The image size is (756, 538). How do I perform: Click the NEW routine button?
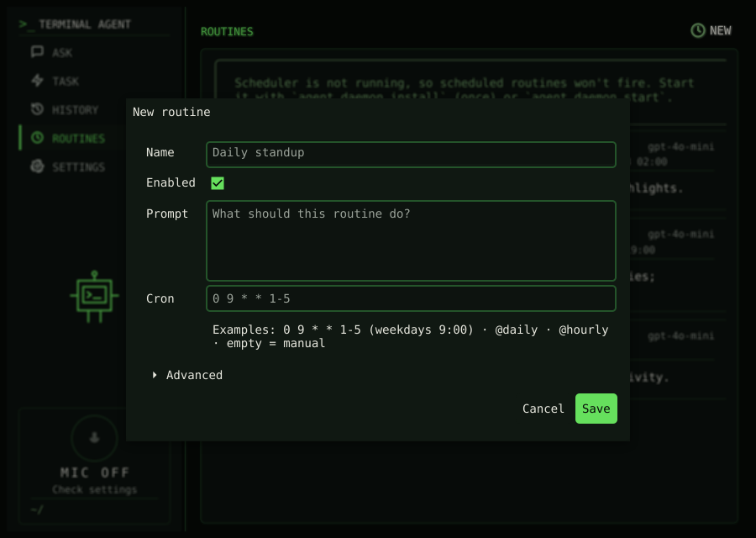coord(711,30)
